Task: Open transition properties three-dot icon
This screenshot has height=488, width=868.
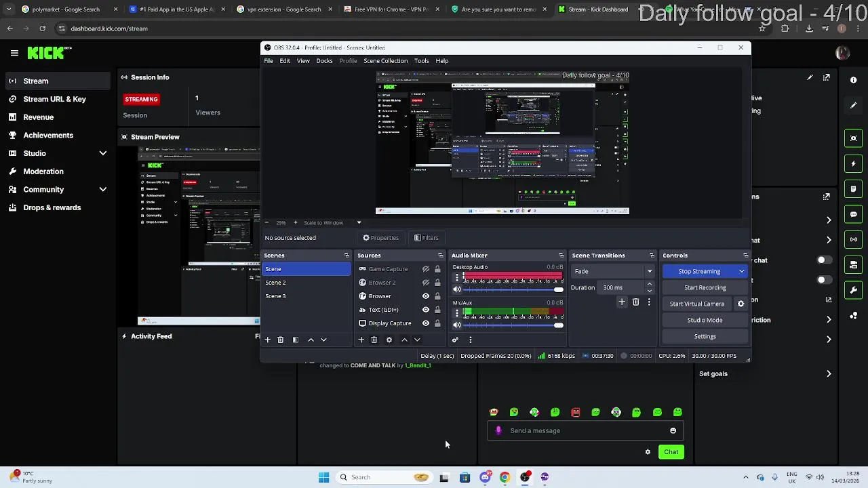Action: click(x=649, y=302)
